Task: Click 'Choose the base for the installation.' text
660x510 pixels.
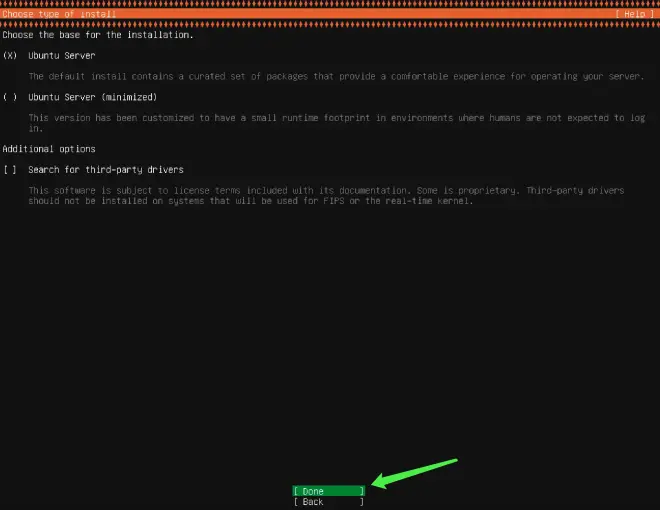Action: point(98,35)
